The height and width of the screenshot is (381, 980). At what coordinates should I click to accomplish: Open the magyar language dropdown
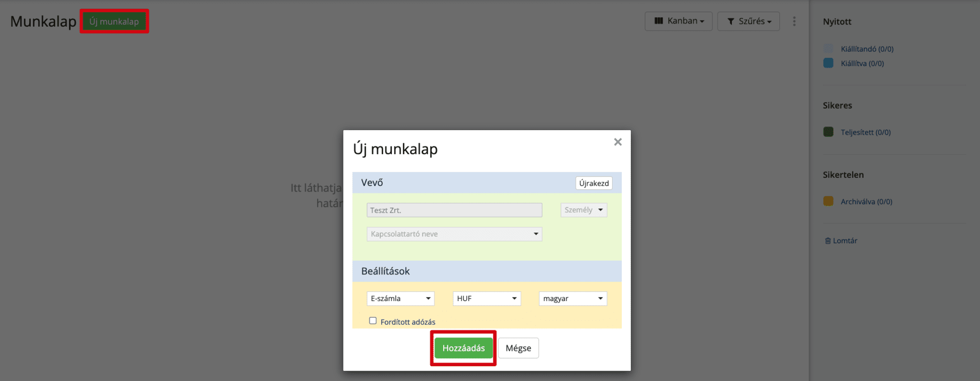[573, 299]
